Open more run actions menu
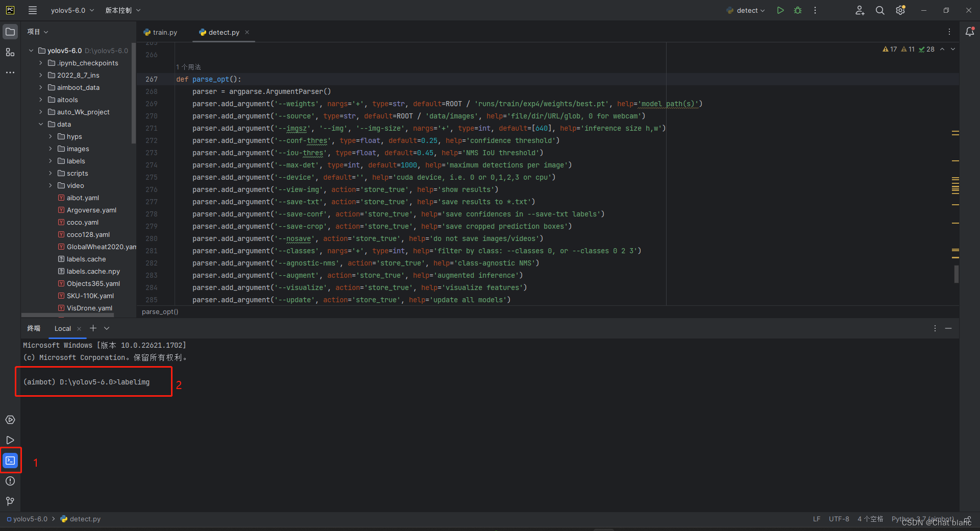 tap(815, 10)
